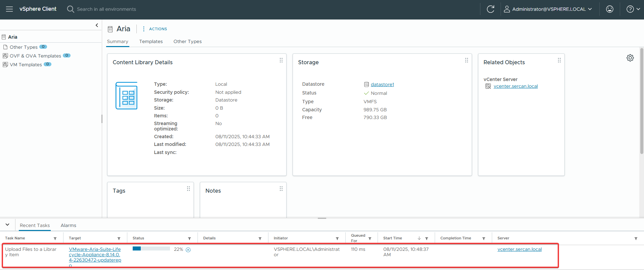Click the Tags card drag handle
644x270 pixels.
tap(188, 189)
